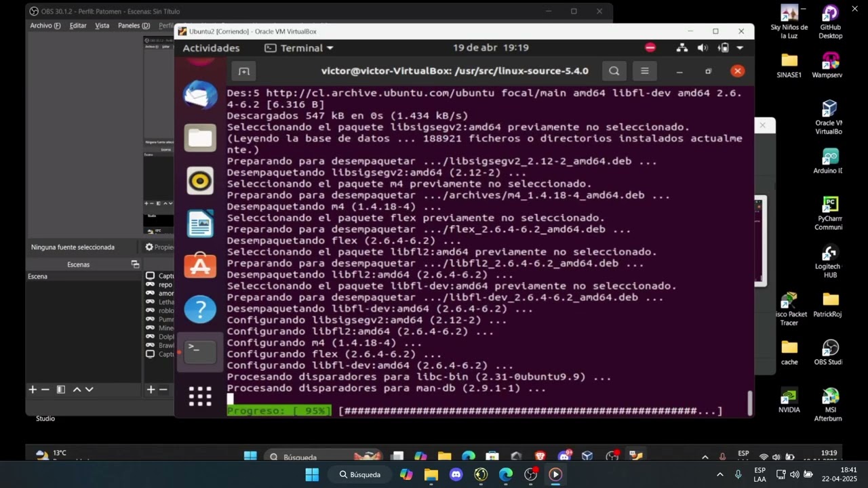Select the Terminal icon in Ubuntu dock

tap(200, 352)
